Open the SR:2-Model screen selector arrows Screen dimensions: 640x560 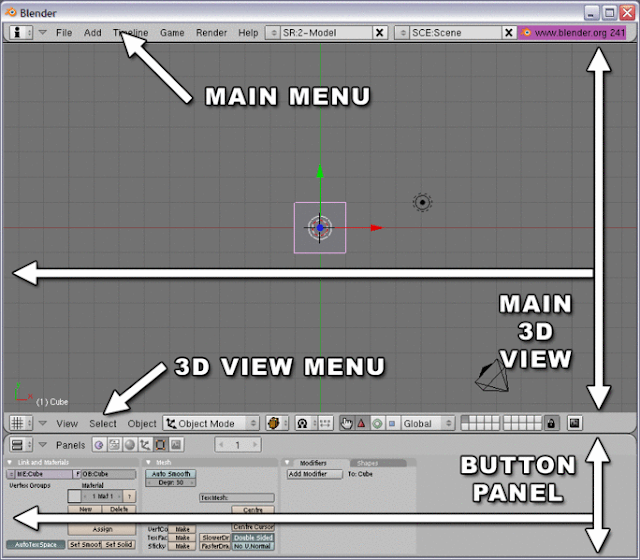coord(273,33)
